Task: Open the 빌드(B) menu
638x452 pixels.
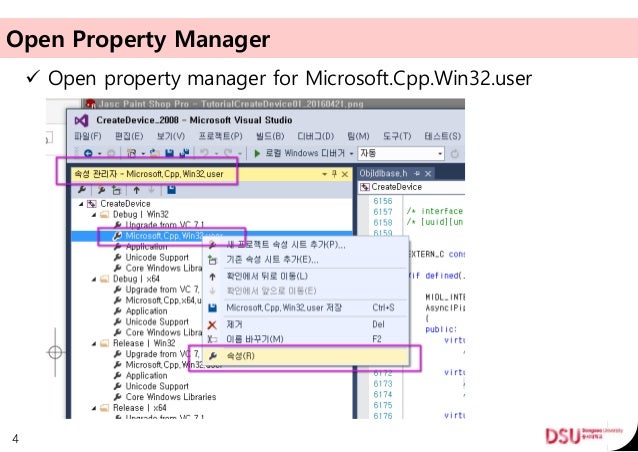Action: (270, 136)
